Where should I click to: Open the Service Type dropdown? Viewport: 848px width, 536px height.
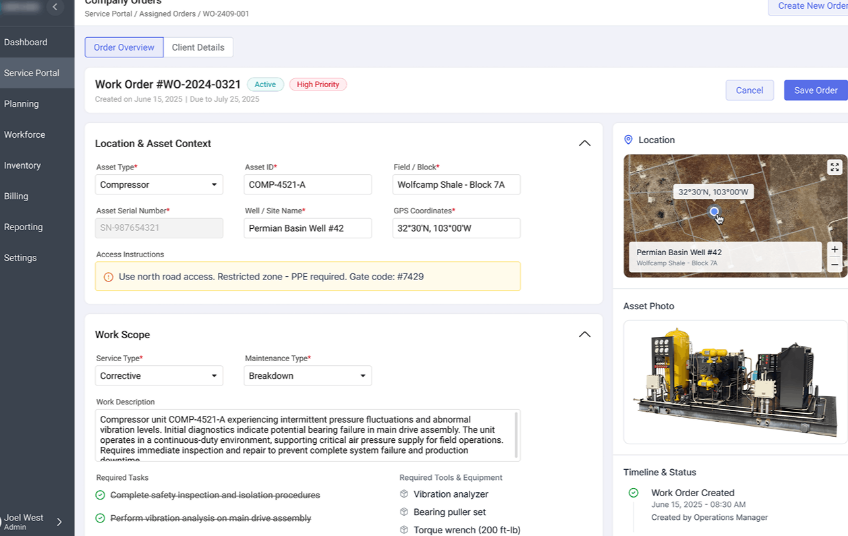[159, 375]
